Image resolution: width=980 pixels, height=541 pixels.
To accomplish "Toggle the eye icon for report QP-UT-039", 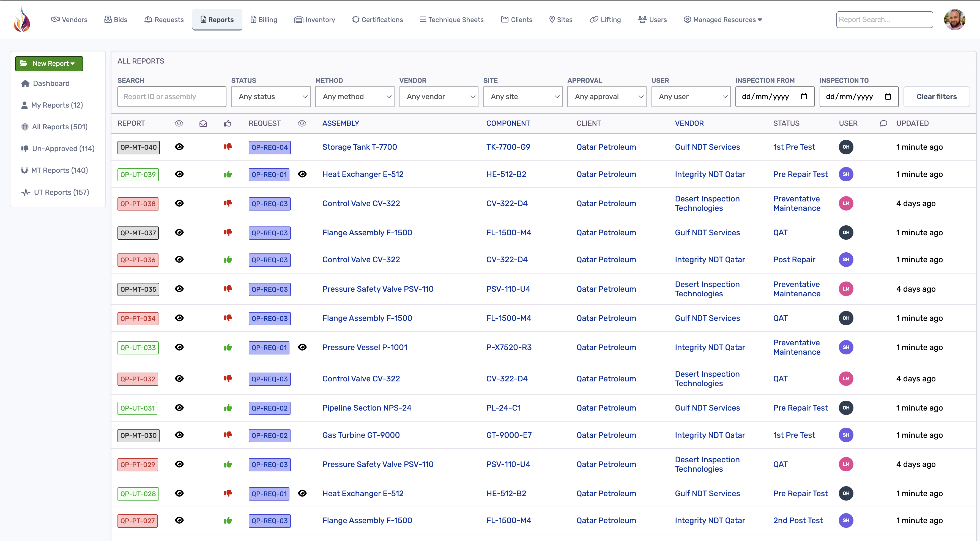I will click(x=179, y=174).
